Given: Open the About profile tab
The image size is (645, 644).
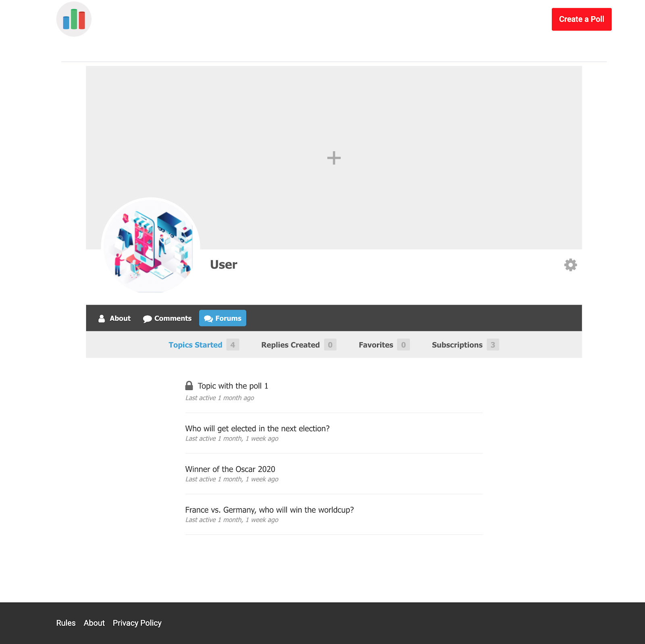Looking at the screenshot, I should pos(114,318).
